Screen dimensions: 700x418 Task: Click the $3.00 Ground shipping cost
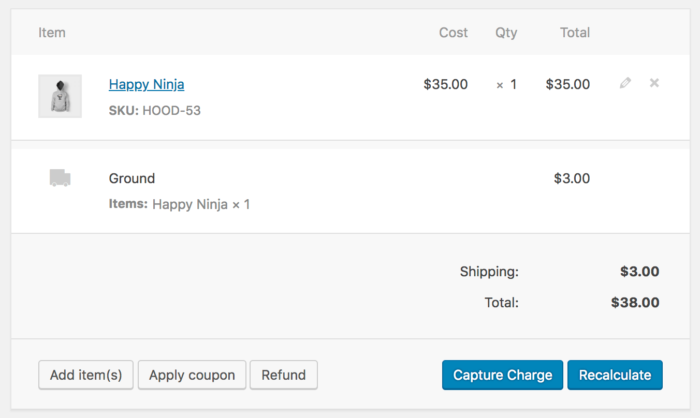(x=572, y=178)
